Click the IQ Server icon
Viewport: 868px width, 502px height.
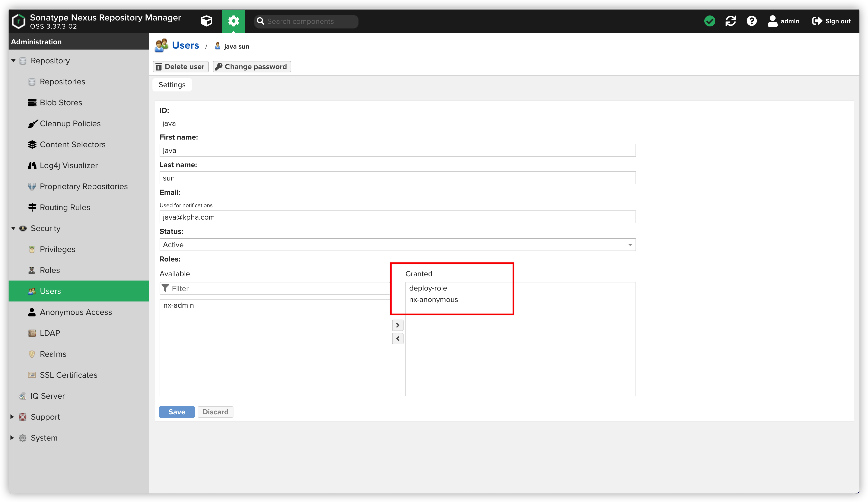23,396
